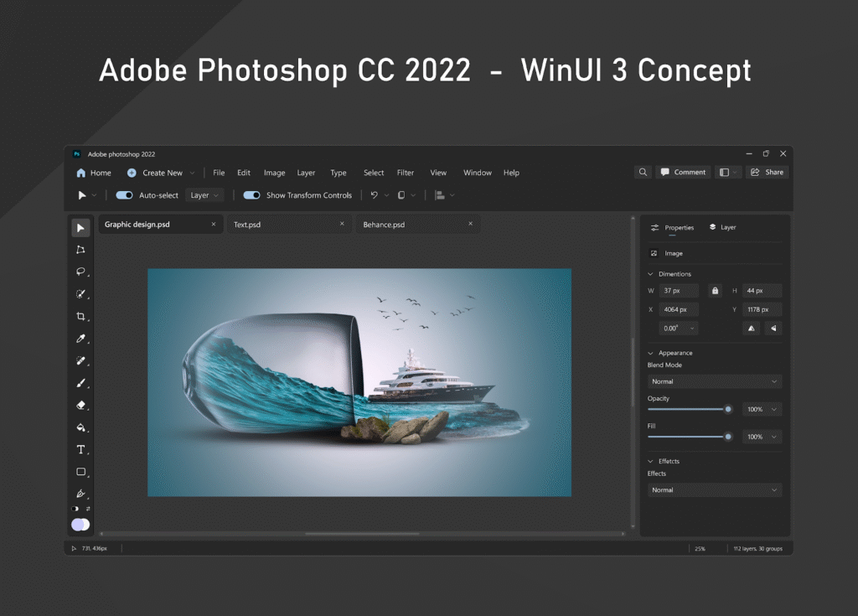Viewport: 858px width, 616px height.
Task: Click the clipboard paste icon in options bar
Action: tap(401, 195)
